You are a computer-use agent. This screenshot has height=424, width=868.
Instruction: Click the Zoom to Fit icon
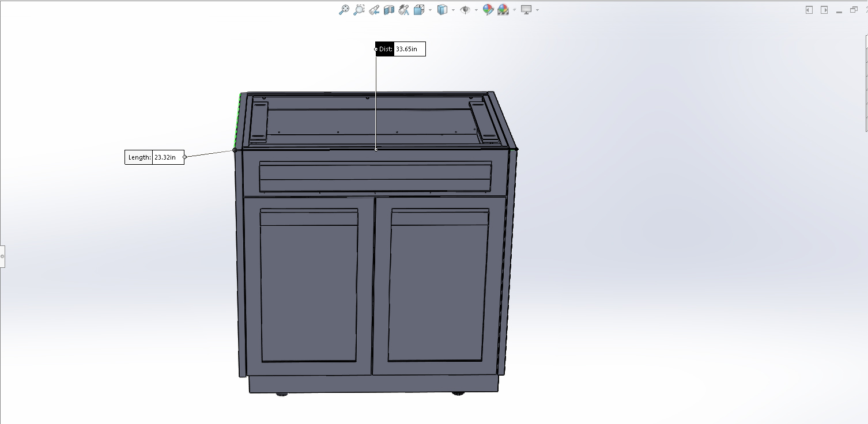point(344,10)
